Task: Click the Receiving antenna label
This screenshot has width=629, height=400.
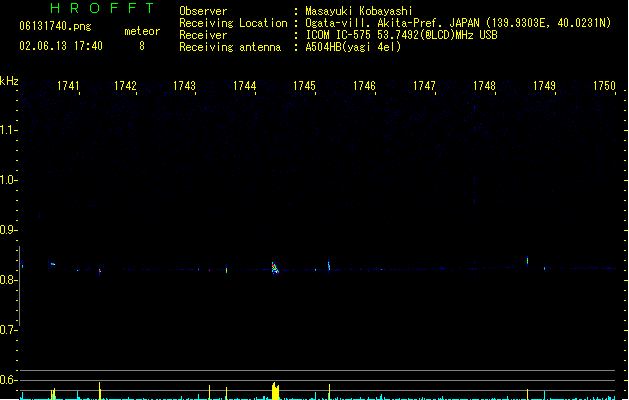Action: coord(230,47)
